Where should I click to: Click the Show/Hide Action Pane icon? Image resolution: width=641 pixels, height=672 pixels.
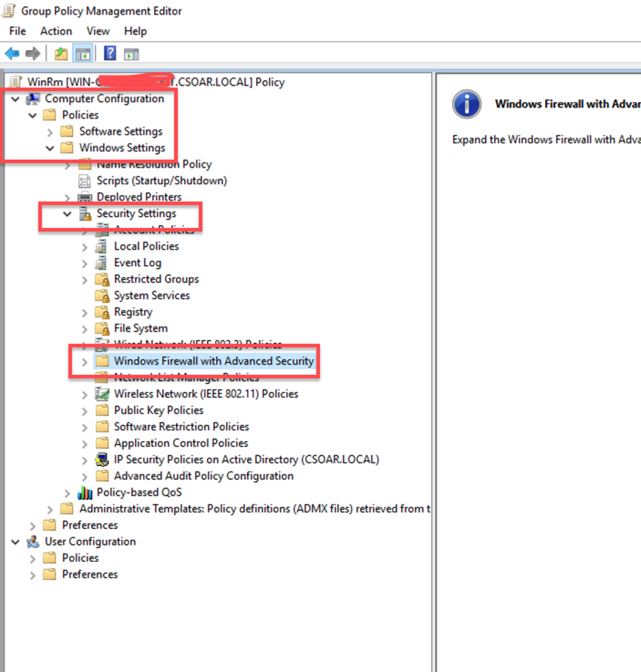(131, 53)
